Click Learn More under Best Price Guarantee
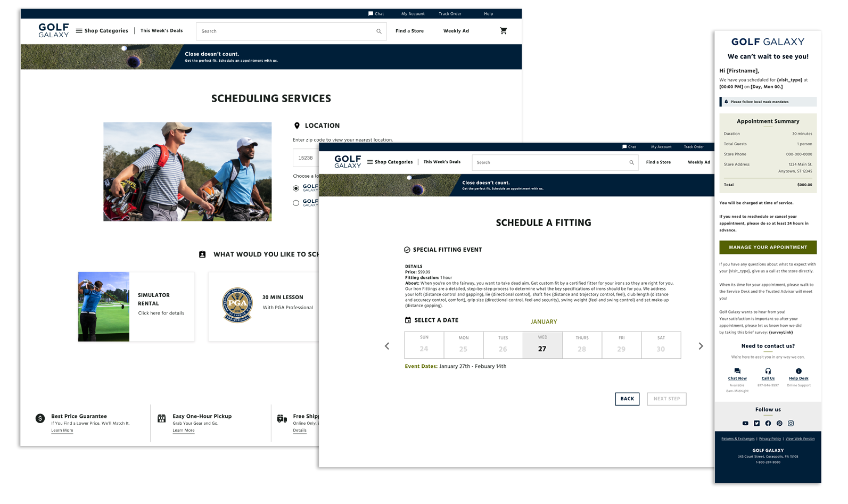Image resolution: width=848 pixels, height=504 pixels. [62, 431]
